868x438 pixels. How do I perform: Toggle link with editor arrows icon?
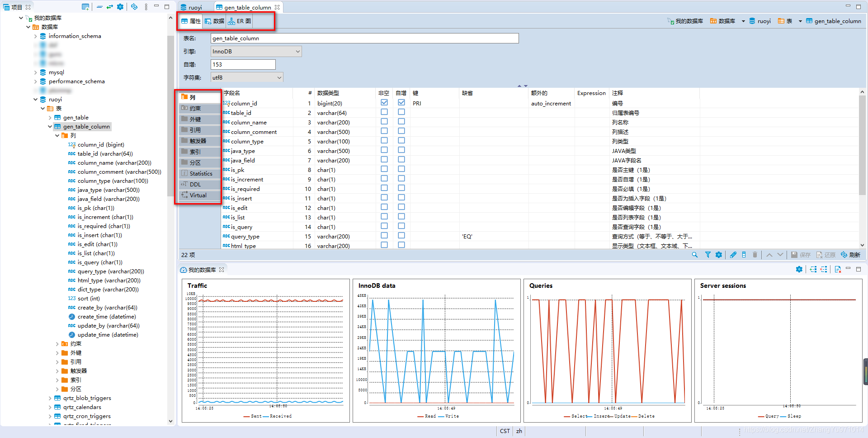tap(110, 7)
